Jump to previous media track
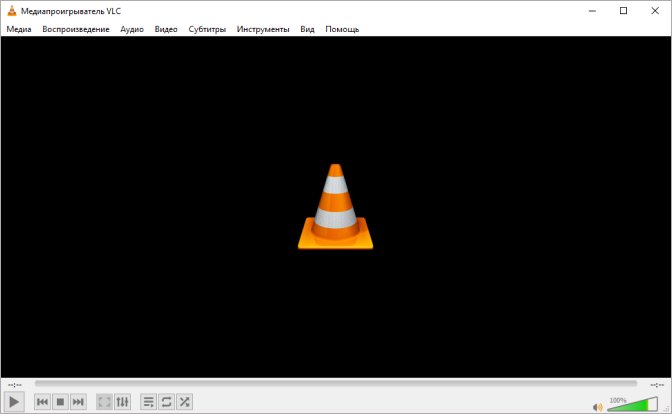The image size is (672, 414). (x=42, y=402)
